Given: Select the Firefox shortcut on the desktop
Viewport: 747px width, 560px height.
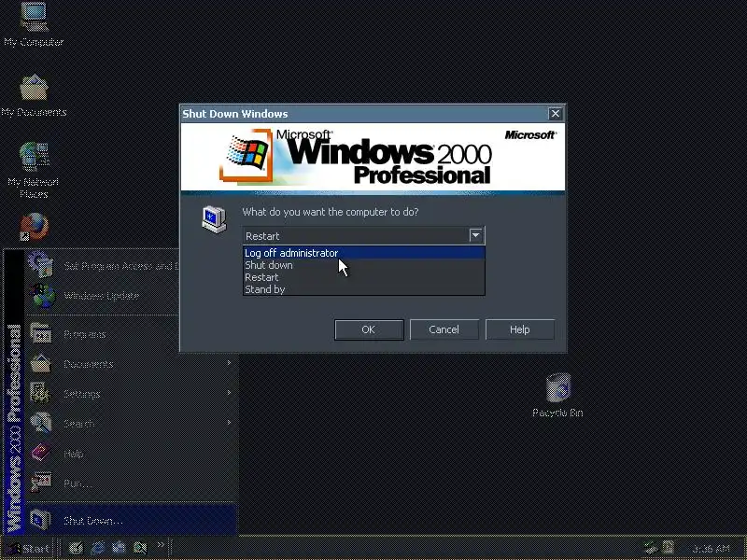Looking at the screenshot, I should pos(34,227).
